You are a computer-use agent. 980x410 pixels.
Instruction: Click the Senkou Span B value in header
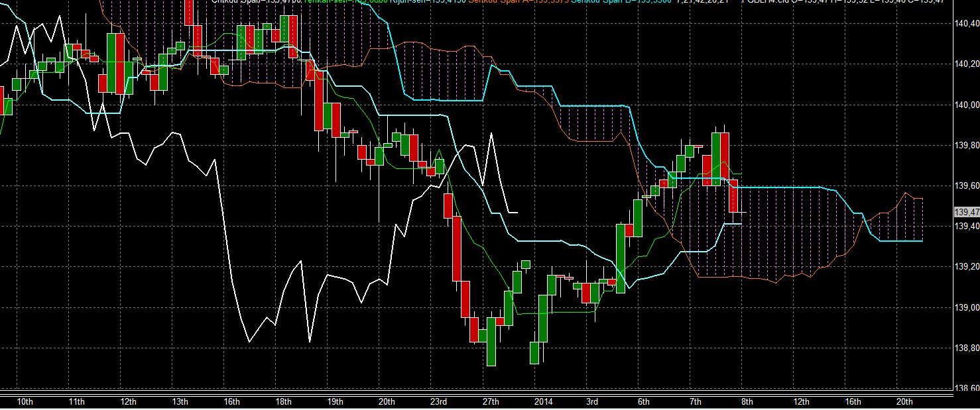point(621,2)
